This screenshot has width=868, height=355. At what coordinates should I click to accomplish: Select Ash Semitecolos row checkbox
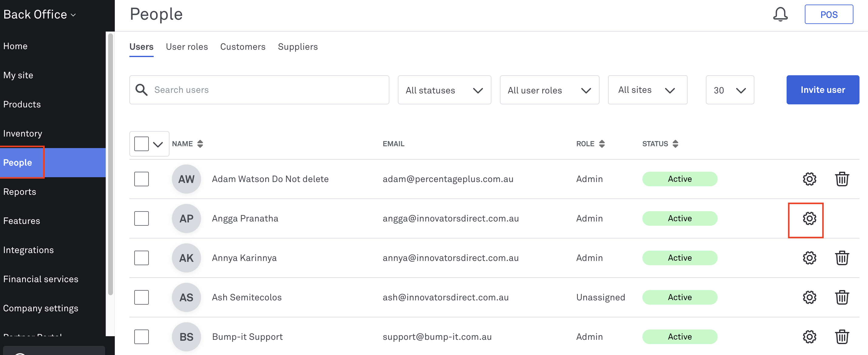click(x=141, y=297)
